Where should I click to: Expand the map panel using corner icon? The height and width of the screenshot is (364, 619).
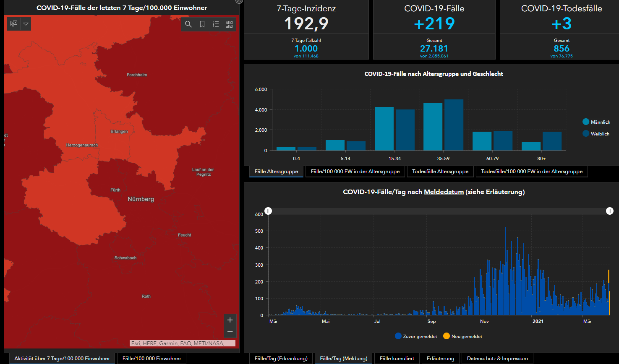(x=239, y=1)
